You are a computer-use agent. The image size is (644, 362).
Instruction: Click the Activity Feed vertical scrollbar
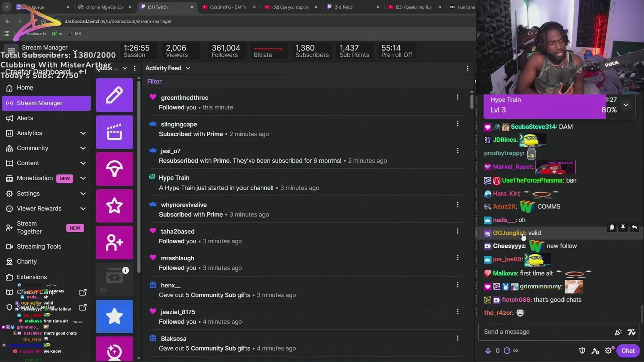pyautogui.click(x=472, y=101)
